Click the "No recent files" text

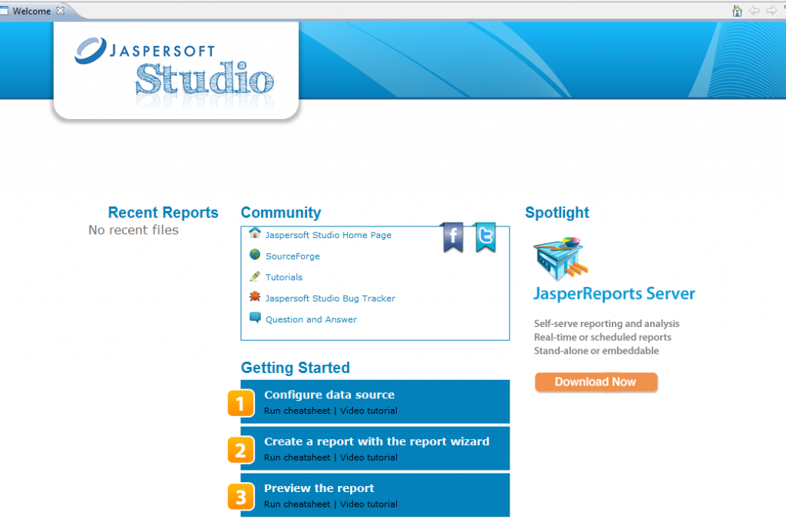point(134,230)
